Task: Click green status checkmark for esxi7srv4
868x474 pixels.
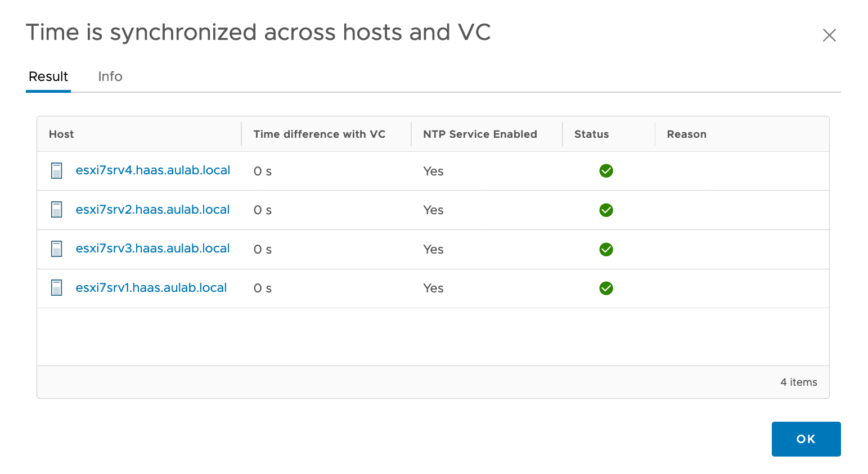Action: click(x=606, y=171)
